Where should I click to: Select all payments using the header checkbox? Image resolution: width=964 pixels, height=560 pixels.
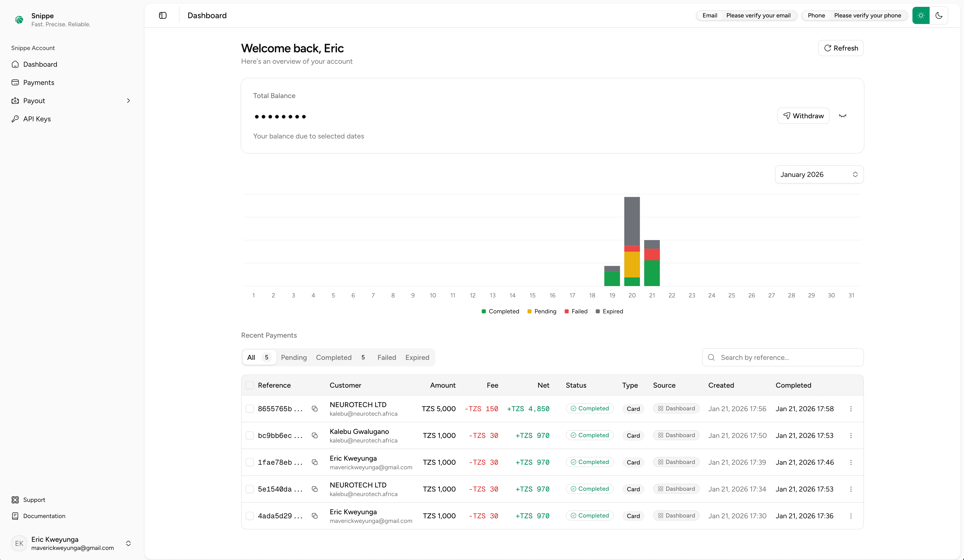point(250,385)
